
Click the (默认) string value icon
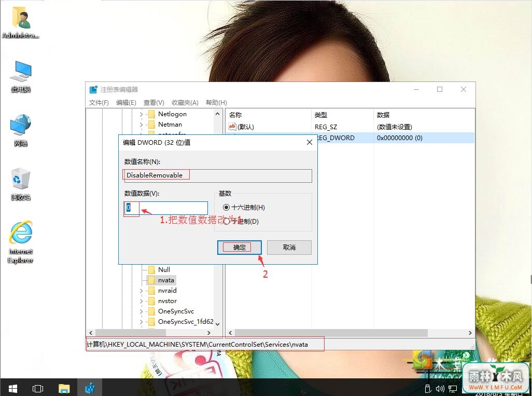pos(232,127)
